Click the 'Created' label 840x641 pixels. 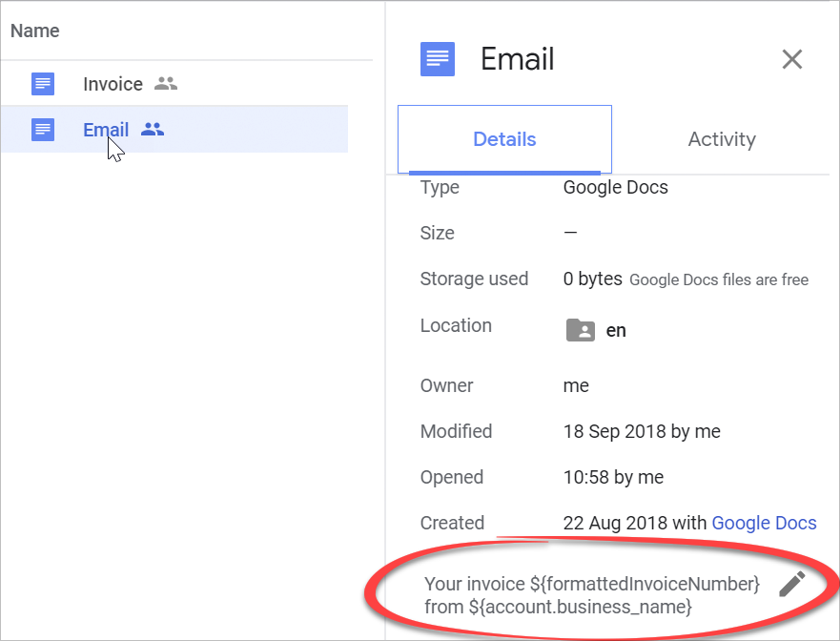coord(452,523)
